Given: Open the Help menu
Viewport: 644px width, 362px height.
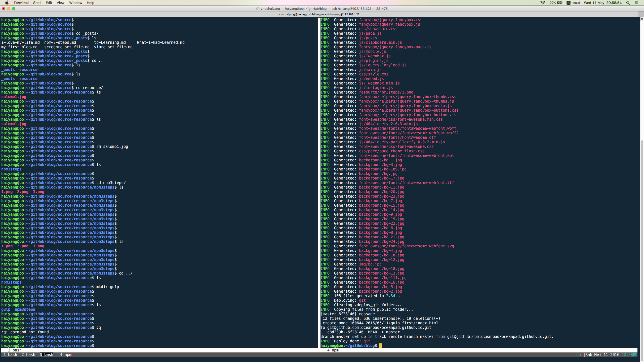Looking at the screenshot, I should pyautogui.click(x=90, y=3).
